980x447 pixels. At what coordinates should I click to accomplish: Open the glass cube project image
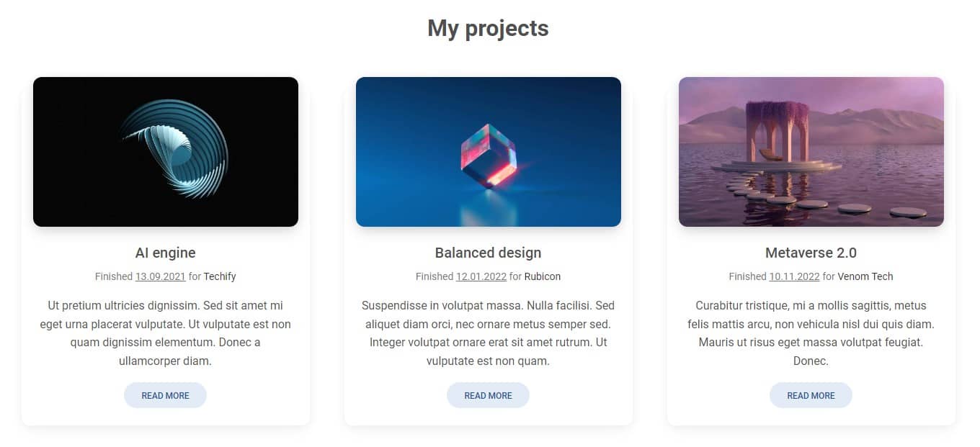489,152
